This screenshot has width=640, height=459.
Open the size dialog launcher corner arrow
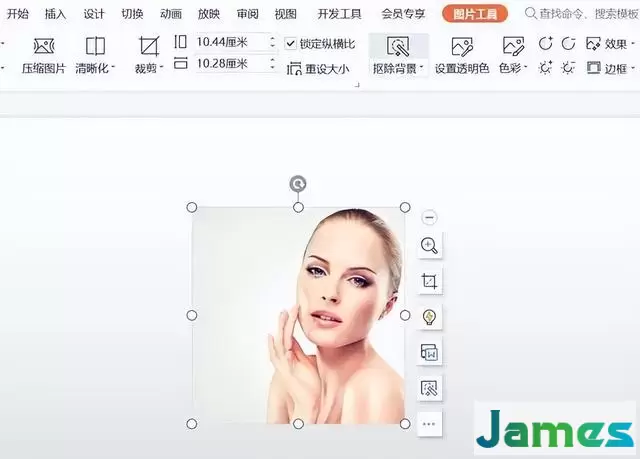pos(357,85)
